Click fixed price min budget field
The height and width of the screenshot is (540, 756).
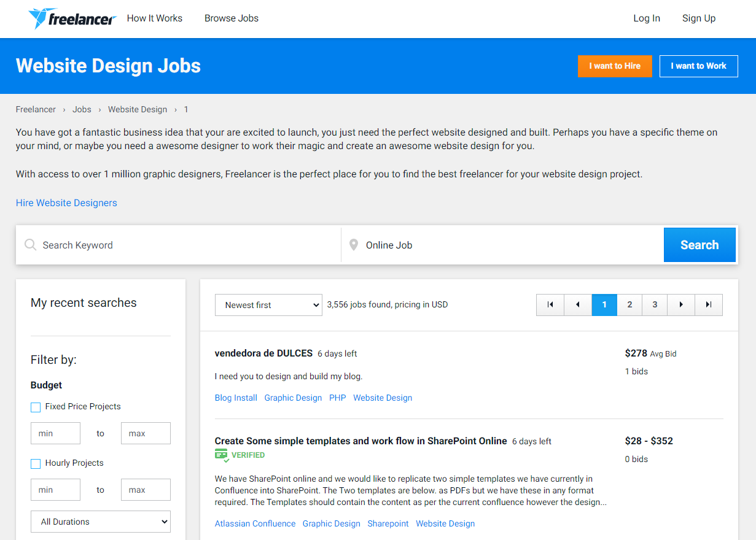(55, 433)
